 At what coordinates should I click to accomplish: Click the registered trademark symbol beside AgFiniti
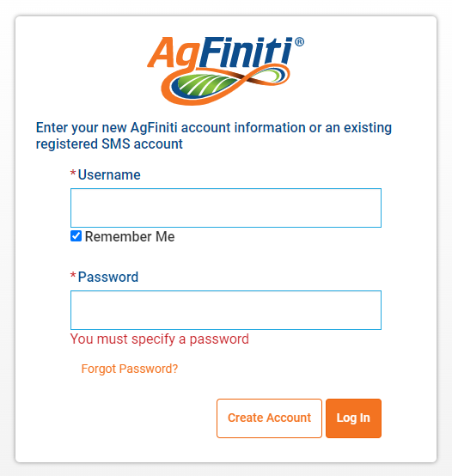(299, 42)
